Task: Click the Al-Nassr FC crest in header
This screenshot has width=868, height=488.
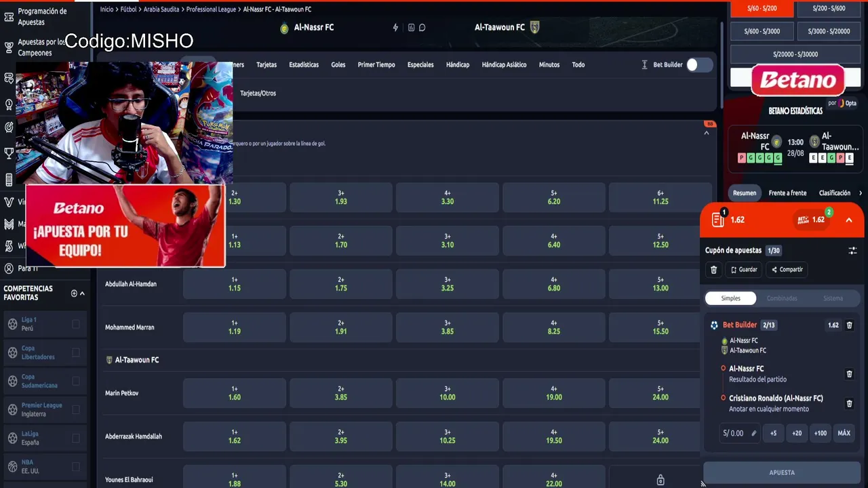Action: [285, 28]
